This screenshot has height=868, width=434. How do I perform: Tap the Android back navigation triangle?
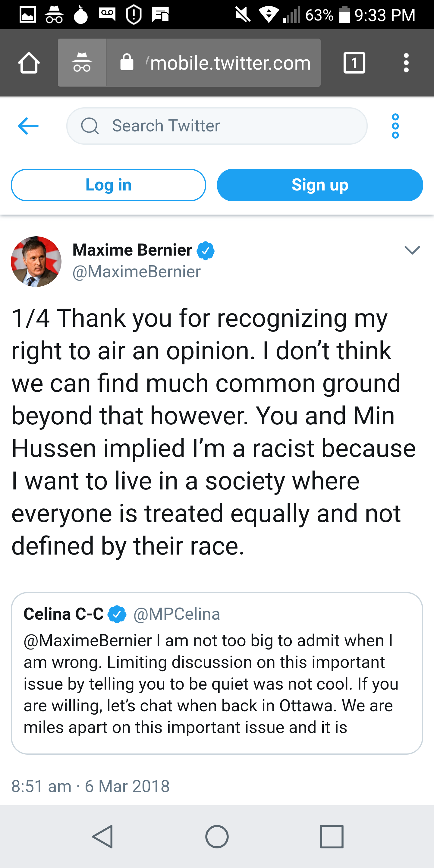102,836
